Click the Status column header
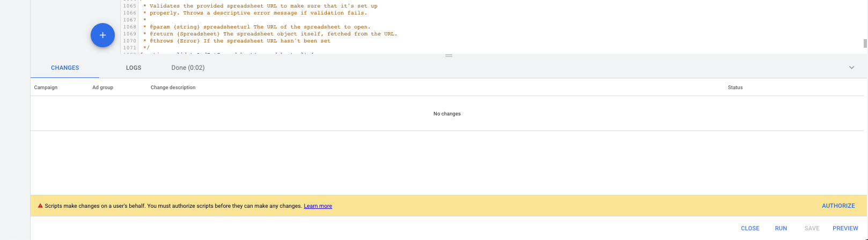This screenshot has width=868, height=240. click(x=735, y=88)
